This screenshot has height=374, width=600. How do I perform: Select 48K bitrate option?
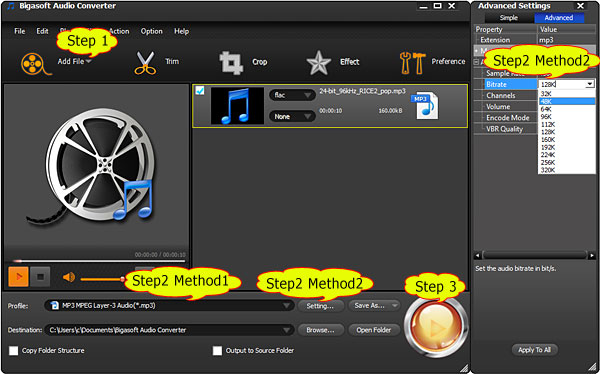tap(566, 101)
